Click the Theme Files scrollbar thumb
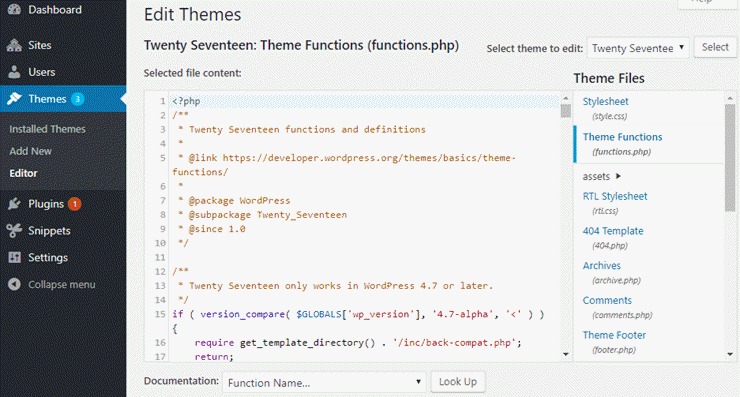The height and width of the screenshot is (397, 740). (730, 158)
